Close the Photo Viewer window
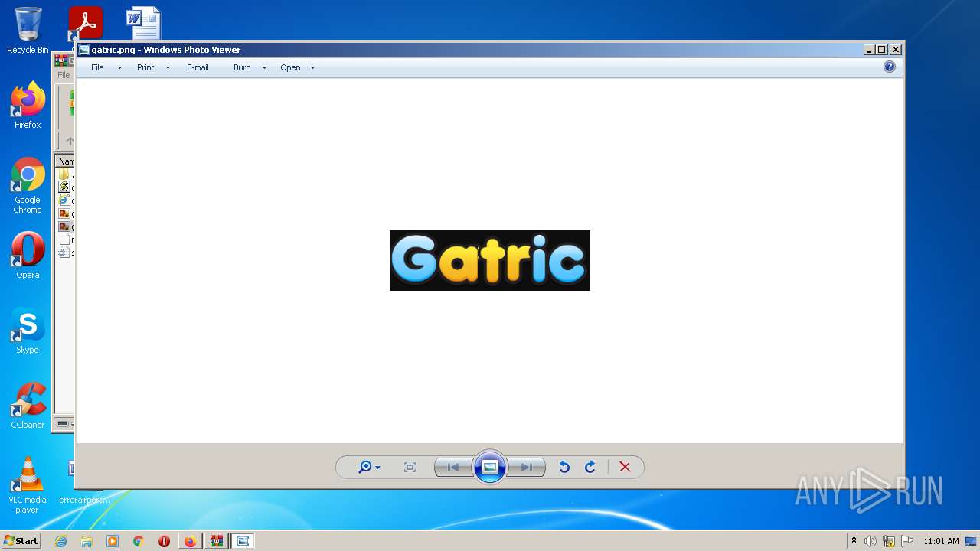Image resolution: width=980 pixels, height=551 pixels. (895, 50)
